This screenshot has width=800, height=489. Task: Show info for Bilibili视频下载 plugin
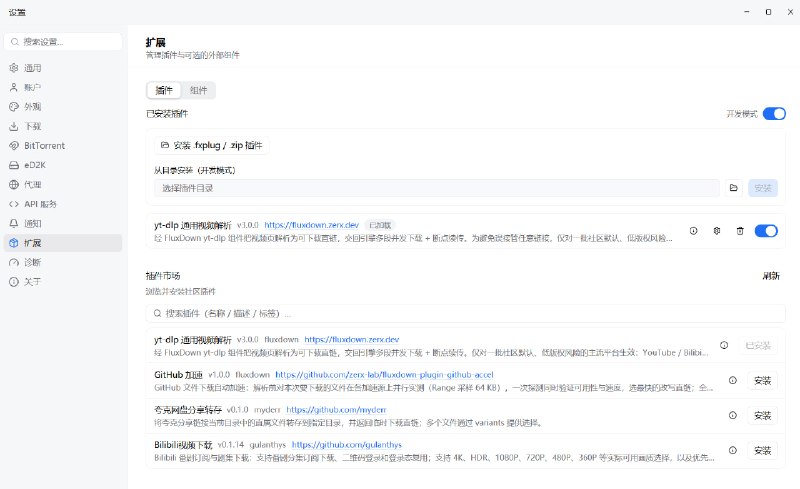click(x=733, y=450)
